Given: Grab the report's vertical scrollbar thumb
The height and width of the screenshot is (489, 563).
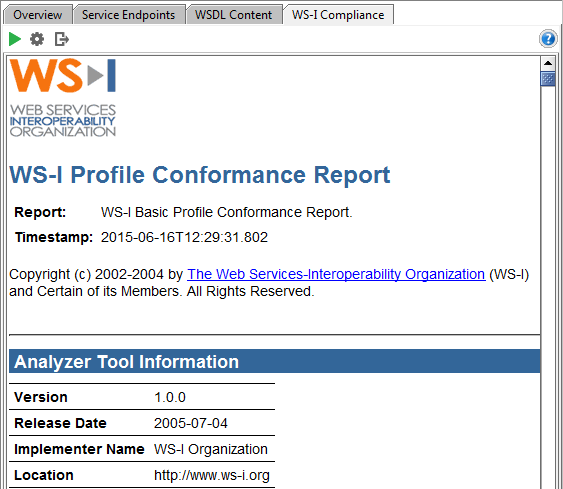Looking at the screenshot, I should [548, 79].
